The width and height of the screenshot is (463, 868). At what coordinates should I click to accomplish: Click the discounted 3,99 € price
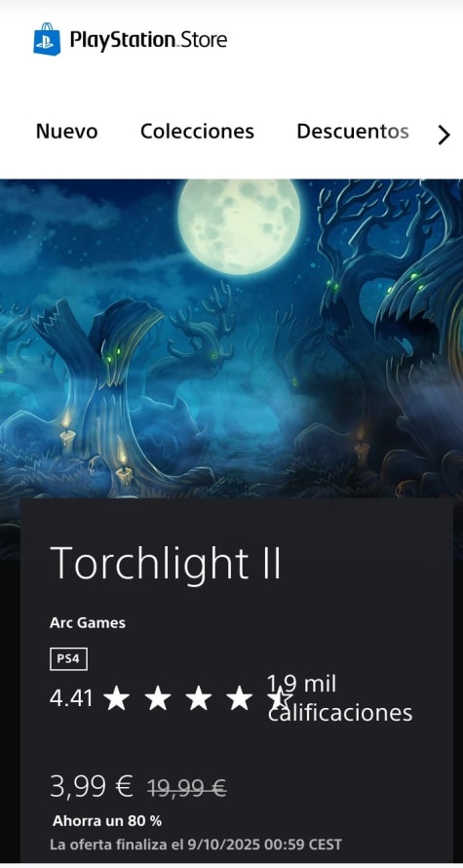click(92, 786)
